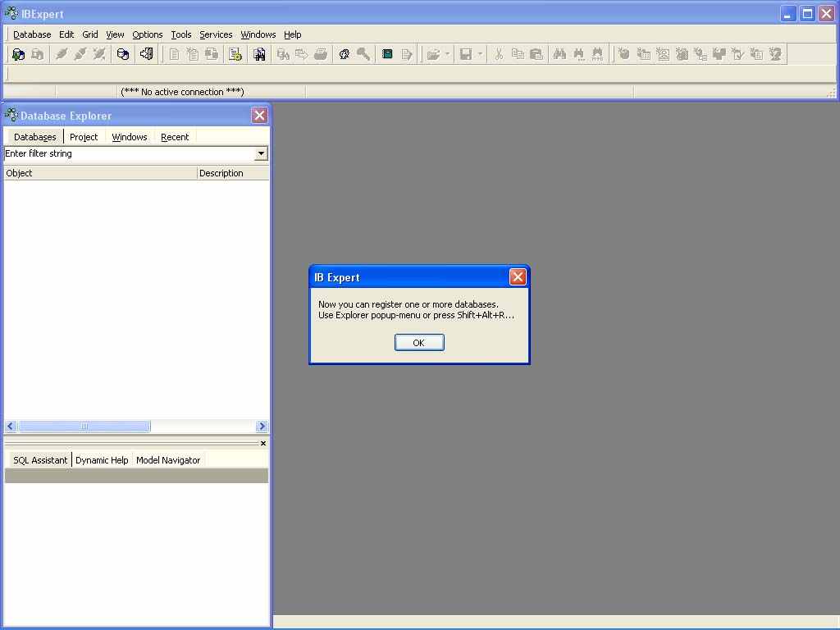Open the Help menu
This screenshot has width=840, height=630.
click(293, 34)
